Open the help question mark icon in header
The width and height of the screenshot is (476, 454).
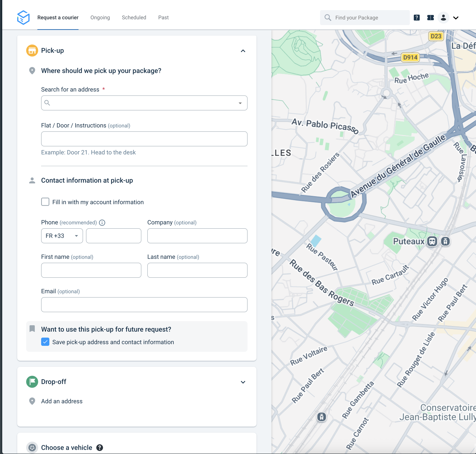[417, 18]
